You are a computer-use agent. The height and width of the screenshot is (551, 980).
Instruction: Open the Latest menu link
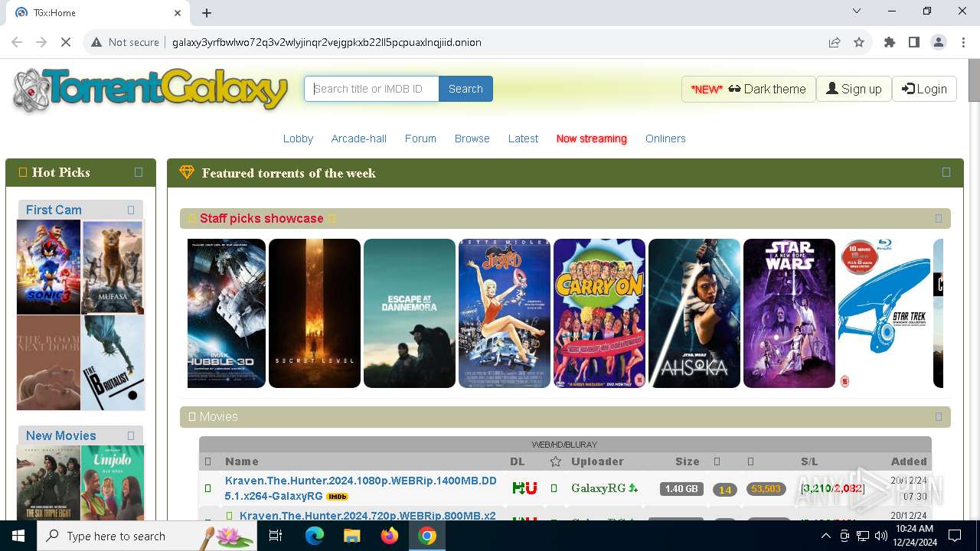tap(523, 139)
